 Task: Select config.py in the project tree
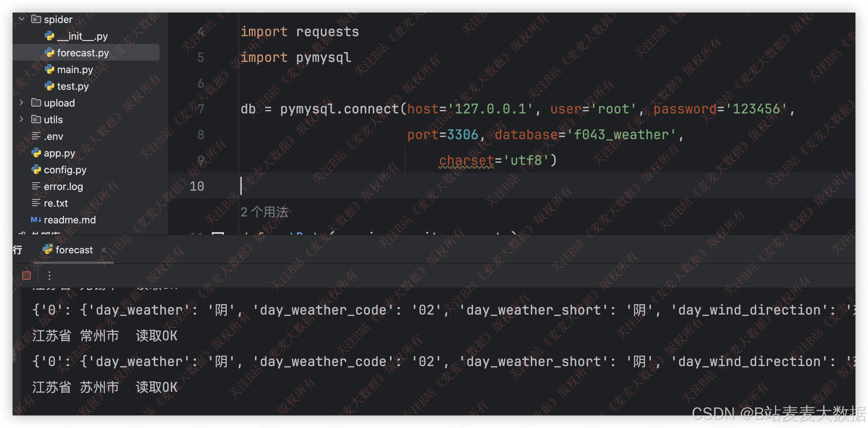click(65, 169)
